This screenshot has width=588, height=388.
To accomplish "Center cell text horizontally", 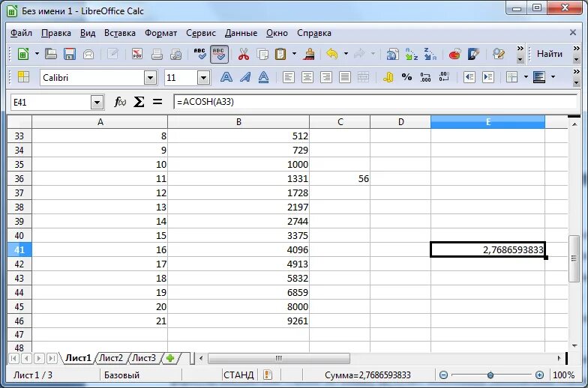I will 307,77.
